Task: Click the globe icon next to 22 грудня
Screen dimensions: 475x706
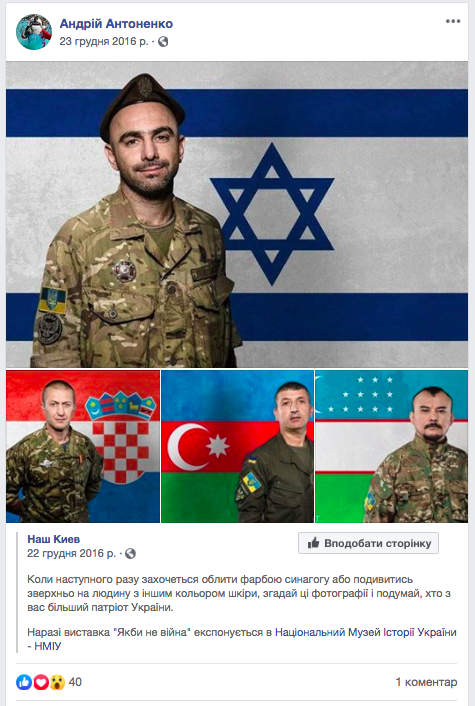Action: point(130,553)
